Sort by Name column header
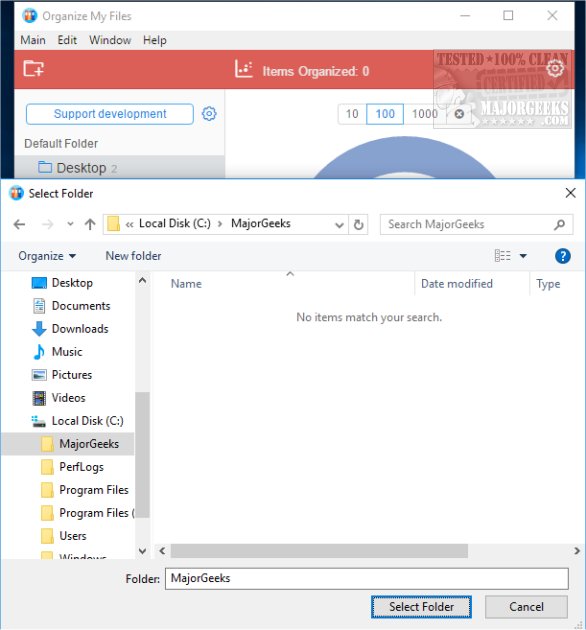 click(x=186, y=284)
